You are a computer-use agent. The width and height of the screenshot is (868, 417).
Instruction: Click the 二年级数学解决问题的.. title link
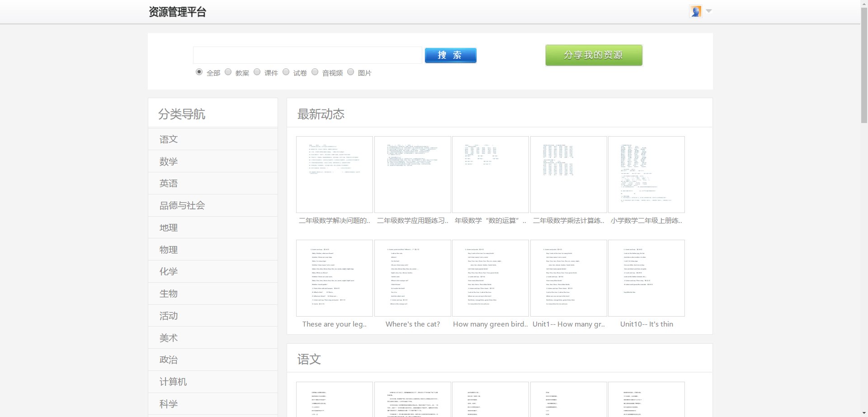click(335, 221)
